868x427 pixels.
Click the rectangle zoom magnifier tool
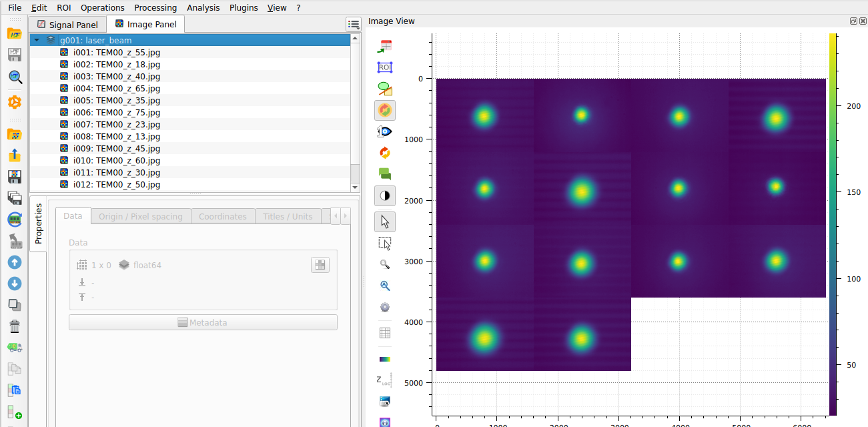point(385,264)
